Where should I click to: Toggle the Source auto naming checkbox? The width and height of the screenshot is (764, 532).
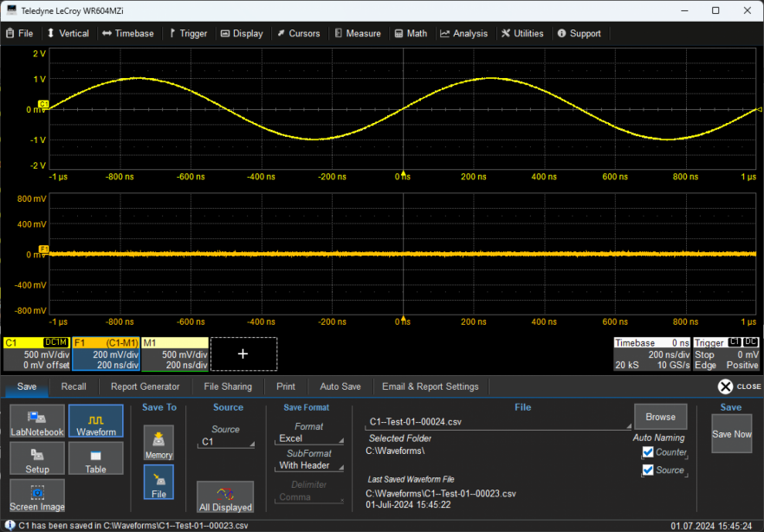[648, 470]
